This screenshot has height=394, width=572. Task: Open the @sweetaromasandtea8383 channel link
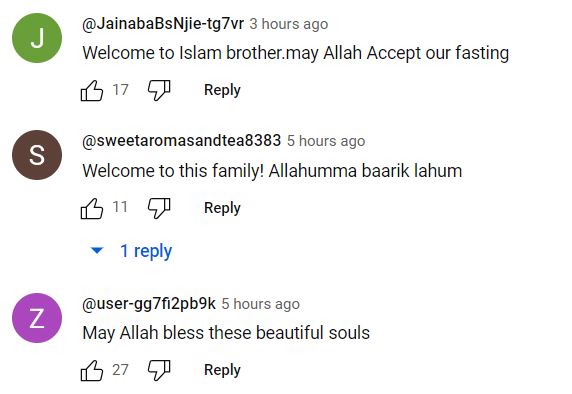click(182, 141)
